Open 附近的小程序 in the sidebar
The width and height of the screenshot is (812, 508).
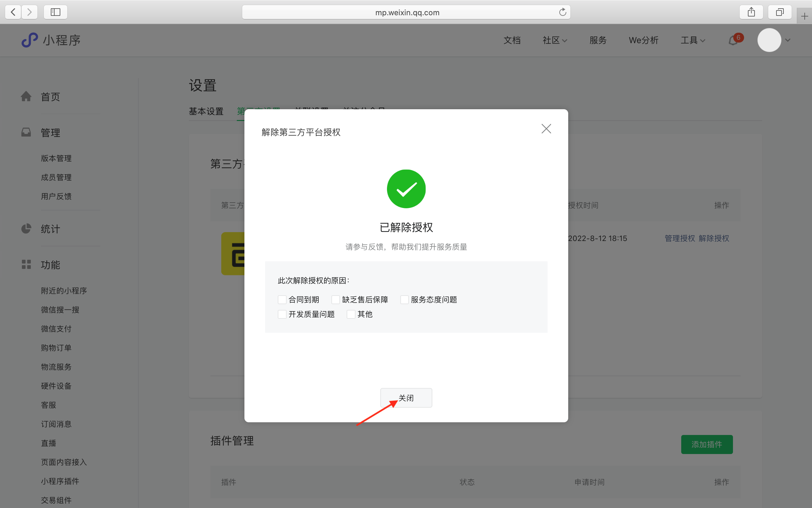64,291
